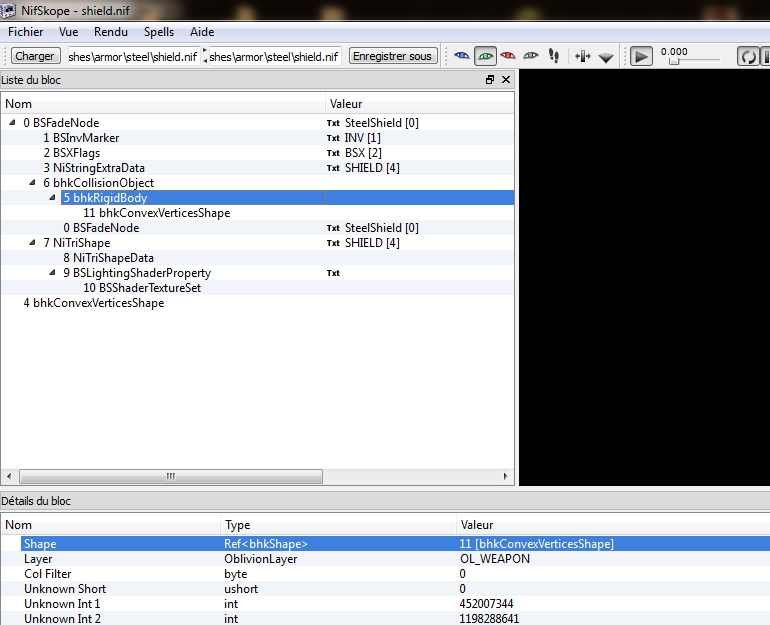Select the 10 BSShaderTextureSet block
This screenshot has height=625, width=770.
tap(142, 288)
